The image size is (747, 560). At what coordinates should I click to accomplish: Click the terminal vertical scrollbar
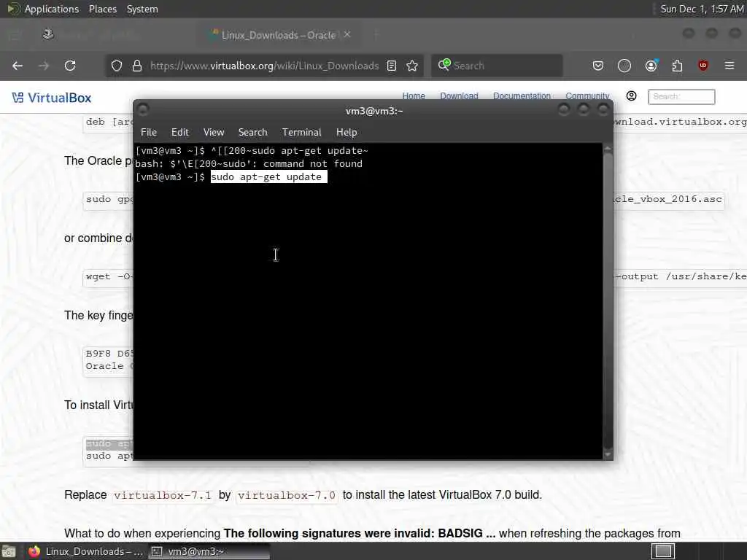(608, 301)
